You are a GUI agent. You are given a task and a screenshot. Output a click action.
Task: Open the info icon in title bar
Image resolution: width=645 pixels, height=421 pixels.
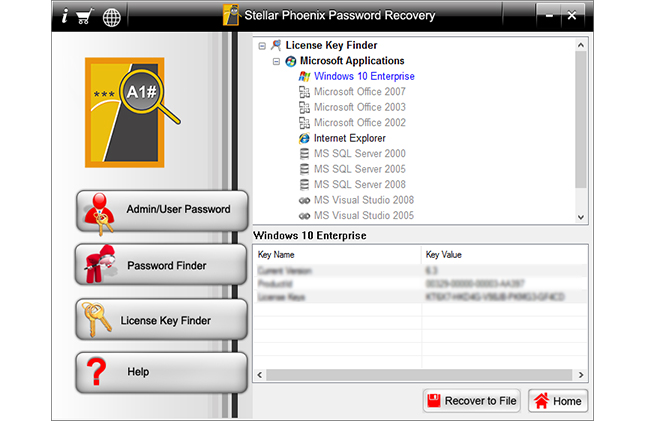pos(64,16)
